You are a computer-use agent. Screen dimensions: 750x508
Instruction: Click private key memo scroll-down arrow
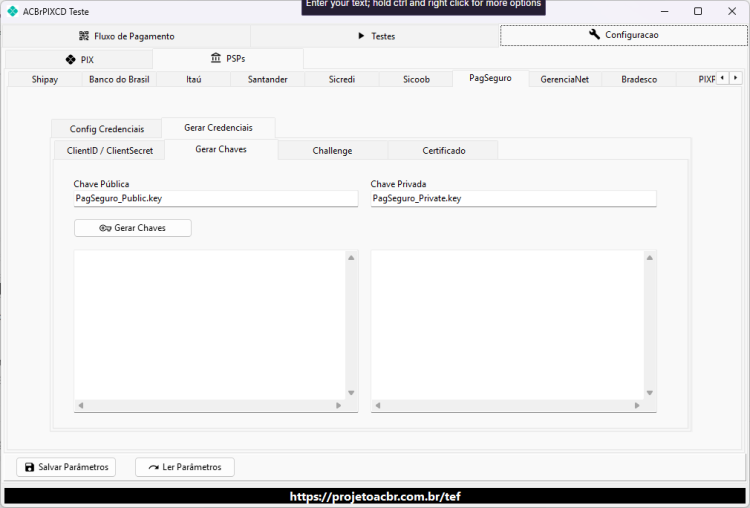coord(650,393)
